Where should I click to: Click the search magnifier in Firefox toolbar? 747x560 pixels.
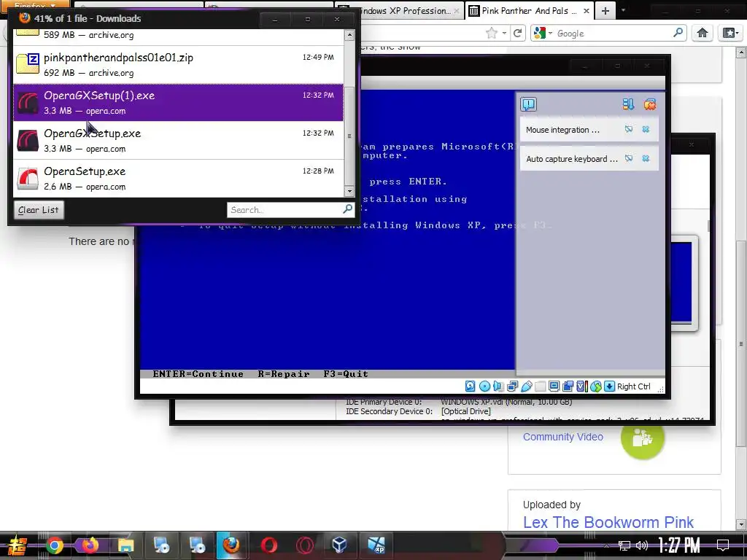pos(678,32)
